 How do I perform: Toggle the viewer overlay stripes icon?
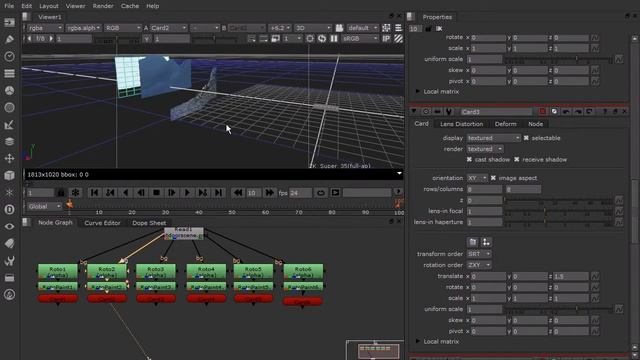(x=398, y=39)
